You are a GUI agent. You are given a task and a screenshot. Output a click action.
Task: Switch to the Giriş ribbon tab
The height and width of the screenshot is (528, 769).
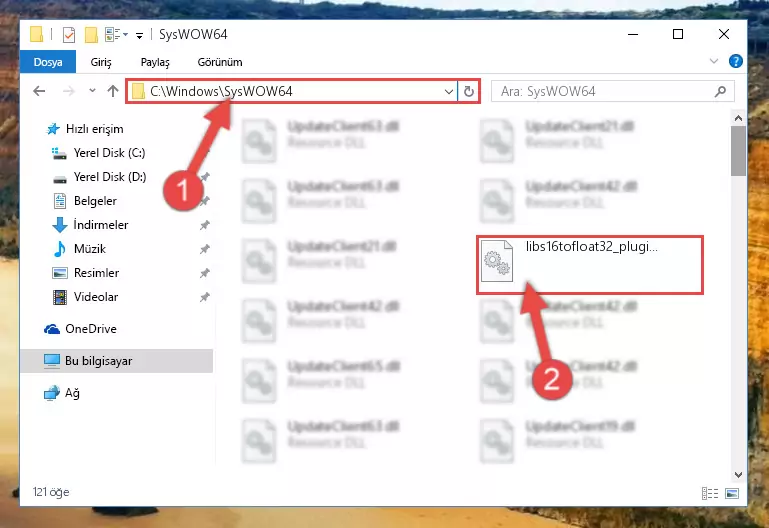[101, 62]
